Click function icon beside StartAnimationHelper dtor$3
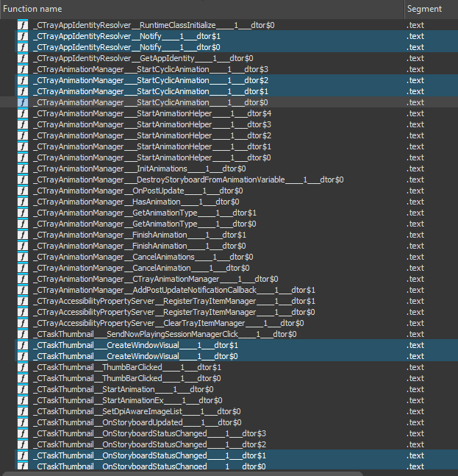 [23, 124]
